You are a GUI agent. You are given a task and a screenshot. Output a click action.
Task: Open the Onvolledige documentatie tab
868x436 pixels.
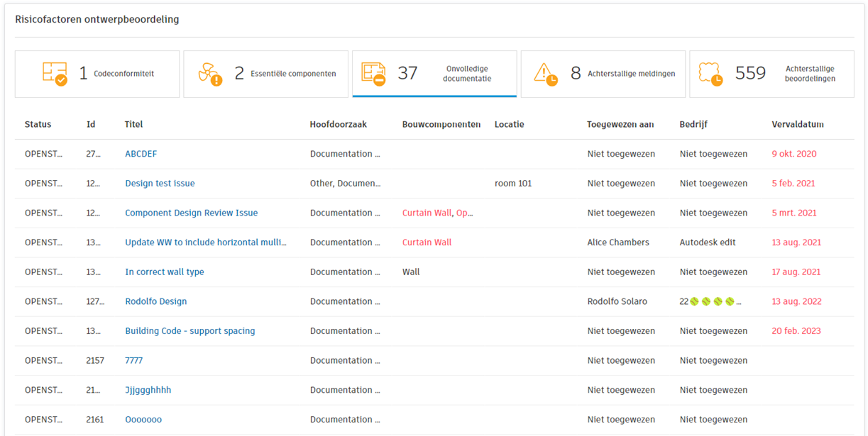pos(434,74)
